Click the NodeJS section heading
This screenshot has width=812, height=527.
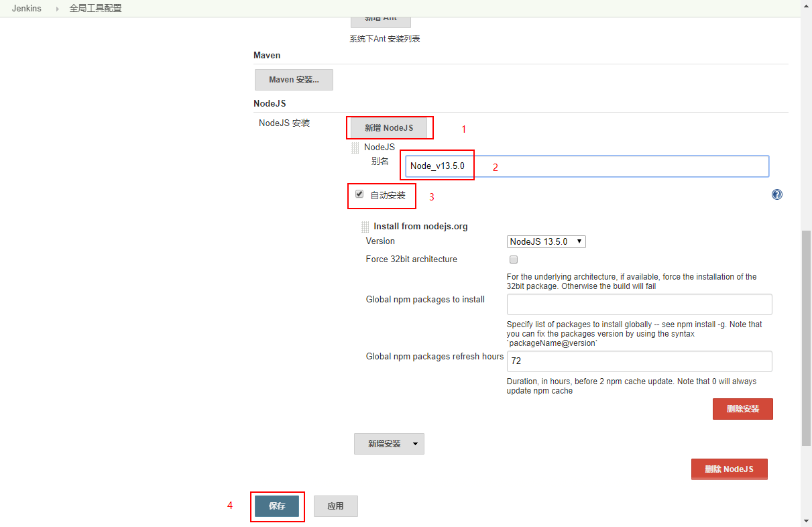[x=270, y=103]
